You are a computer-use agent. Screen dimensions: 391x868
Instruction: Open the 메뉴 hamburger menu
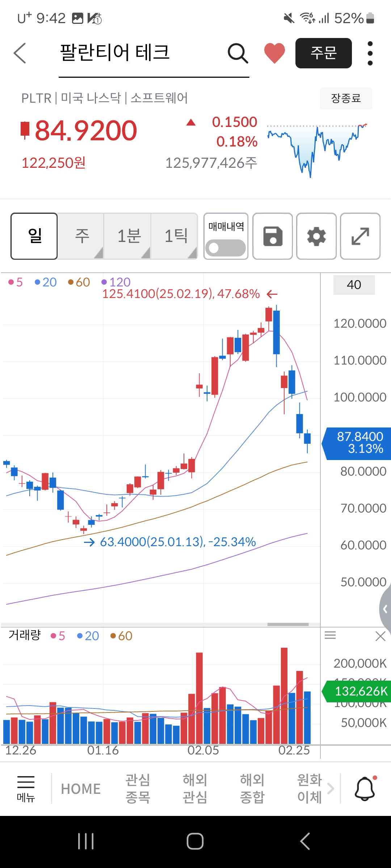tap(26, 789)
